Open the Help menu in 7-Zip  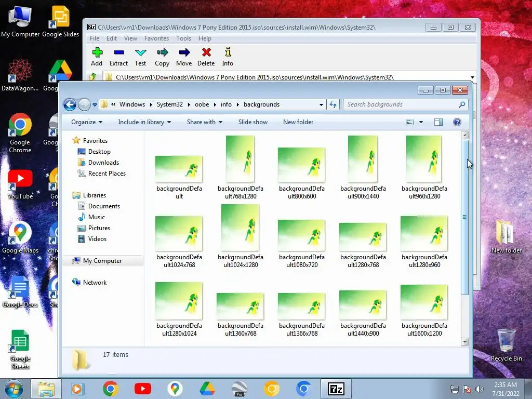(x=205, y=38)
